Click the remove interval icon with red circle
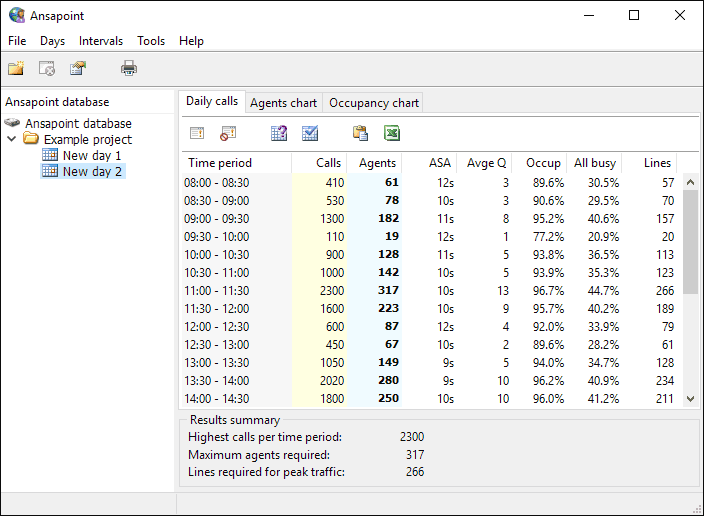The width and height of the screenshot is (704, 516). [x=228, y=133]
